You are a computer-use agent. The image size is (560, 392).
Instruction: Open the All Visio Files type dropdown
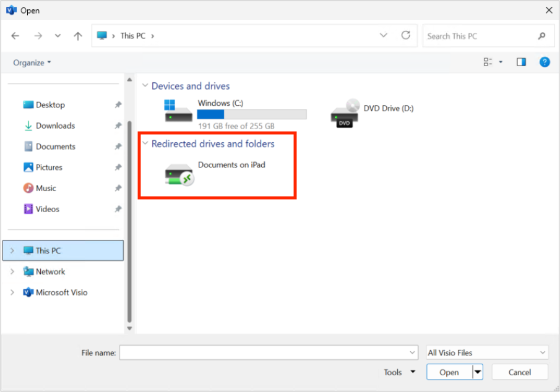pyautogui.click(x=487, y=352)
